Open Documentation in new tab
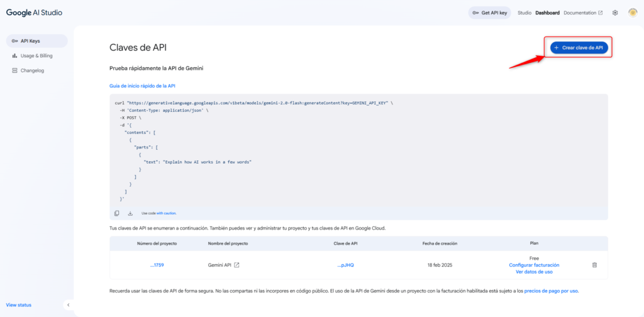Image resolution: width=644 pixels, height=317 pixels. [x=583, y=13]
